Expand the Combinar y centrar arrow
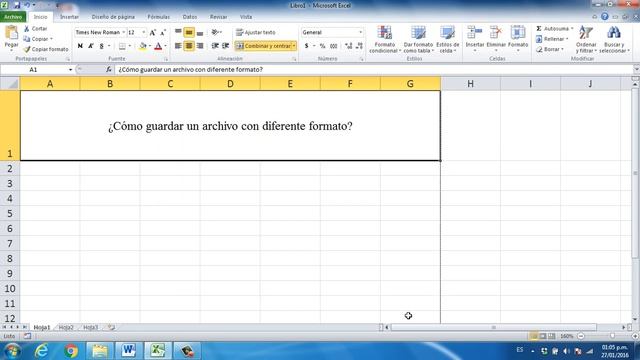 pos(294,46)
